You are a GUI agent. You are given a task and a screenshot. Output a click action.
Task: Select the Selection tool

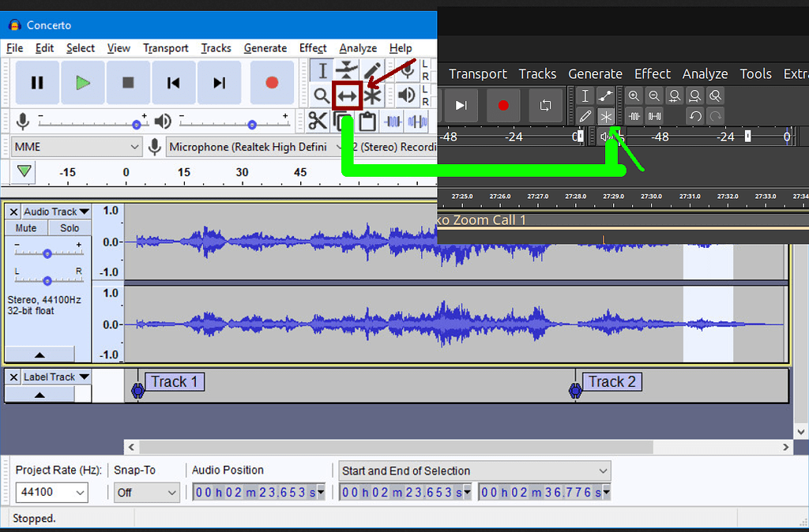click(322, 71)
